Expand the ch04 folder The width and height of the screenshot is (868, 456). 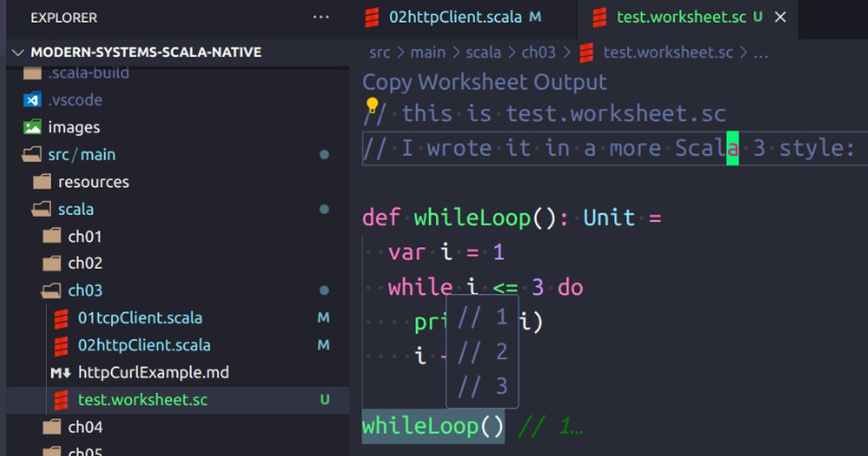tap(84, 427)
